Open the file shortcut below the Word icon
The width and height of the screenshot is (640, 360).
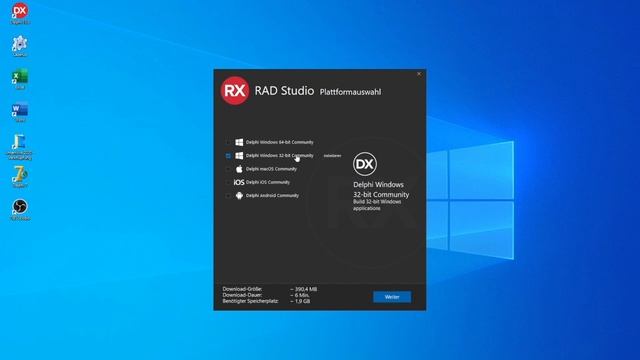click(x=19, y=147)
